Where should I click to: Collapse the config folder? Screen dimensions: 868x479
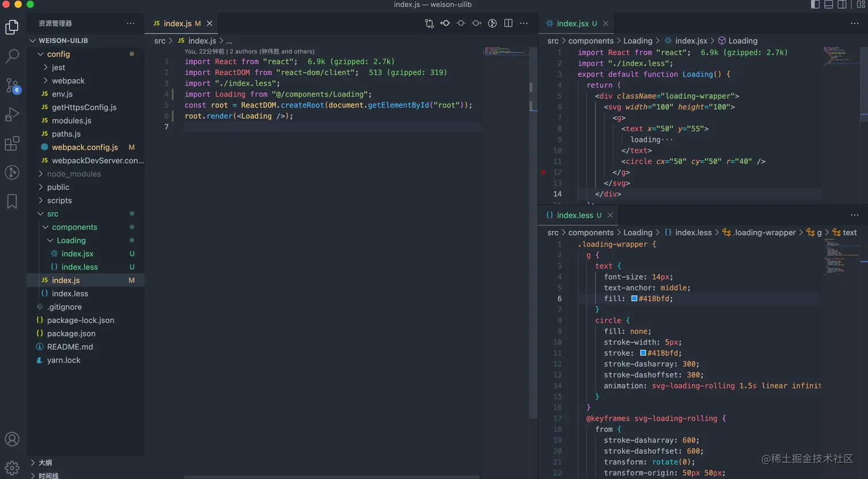click(58, 54)
